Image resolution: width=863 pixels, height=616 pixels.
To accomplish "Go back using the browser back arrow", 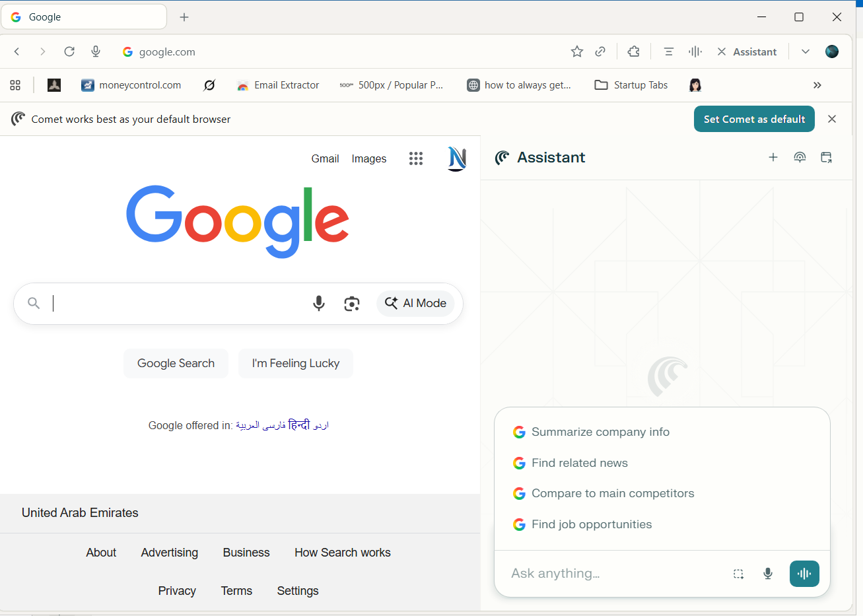I will [17, 51].
